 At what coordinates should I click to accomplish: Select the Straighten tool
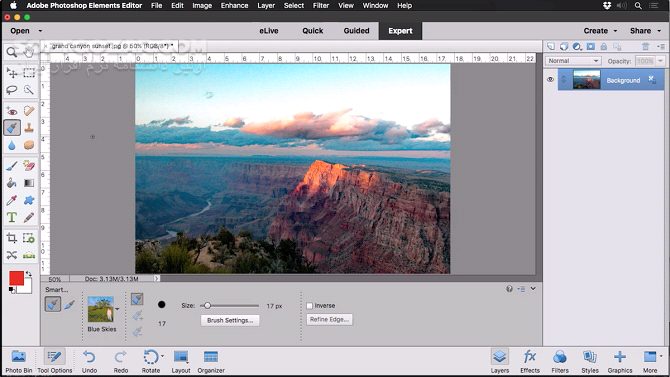(29, 255)
